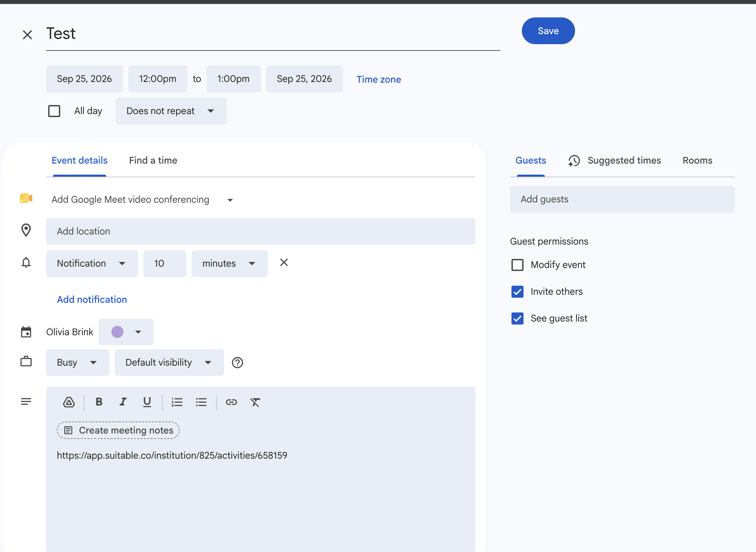Insert numbered list in description

[177, 402]
